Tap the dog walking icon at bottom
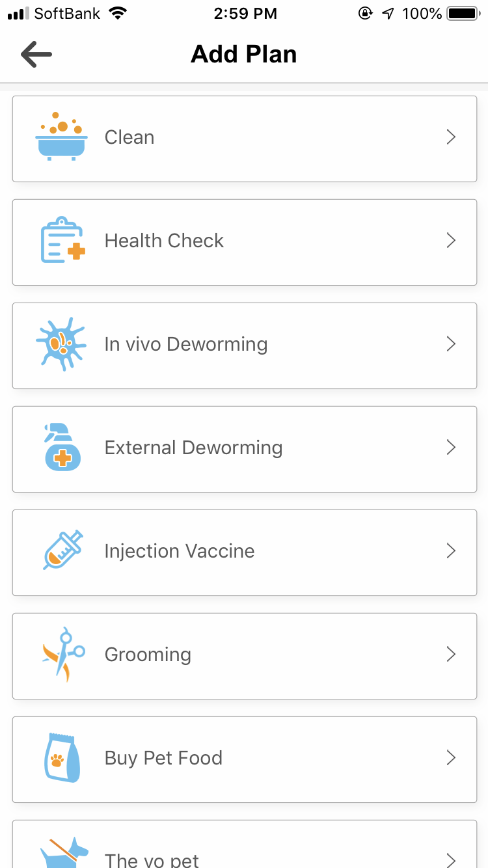 (64, 852)
